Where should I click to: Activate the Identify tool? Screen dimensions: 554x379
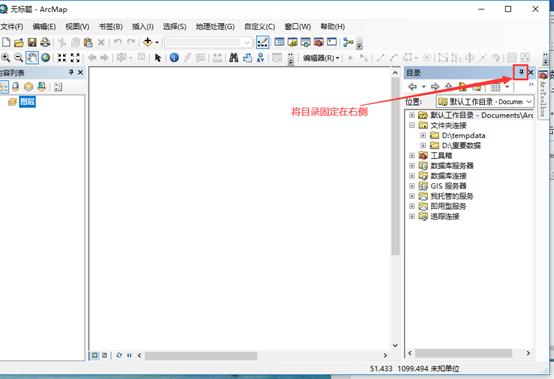pyautogui.click(x=174, y=58)
